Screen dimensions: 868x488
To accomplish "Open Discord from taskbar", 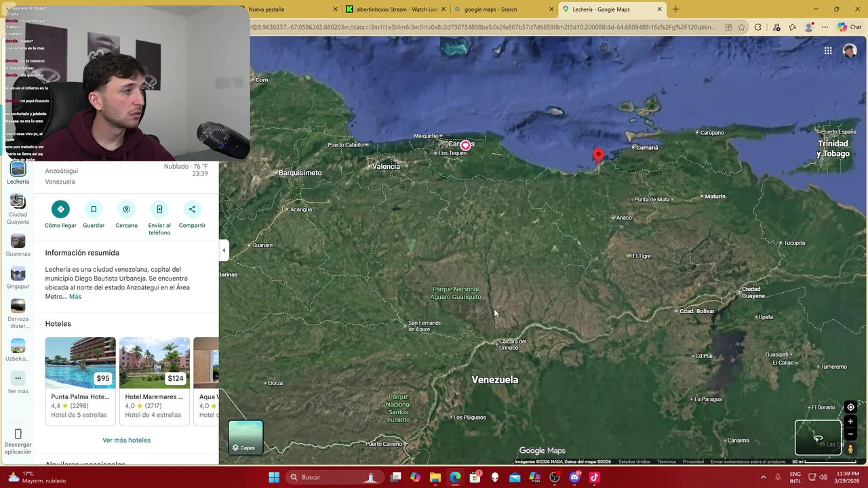I will pyautogui.click(x=575, y=477).
